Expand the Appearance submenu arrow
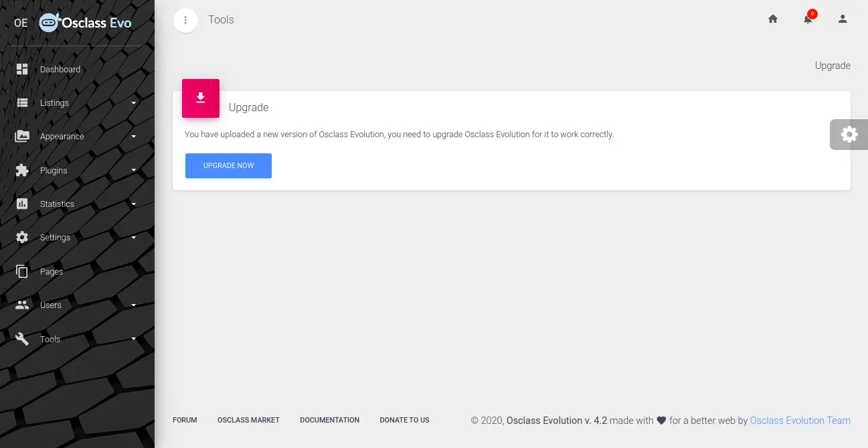Screen dimensions: 868x448 point(133,137)
